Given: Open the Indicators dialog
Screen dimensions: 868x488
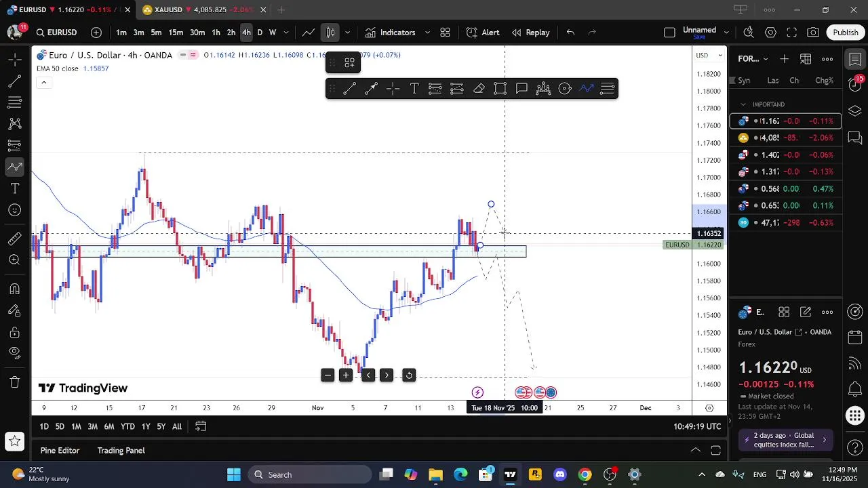Looking at the screenshot, I should [390, 33].
